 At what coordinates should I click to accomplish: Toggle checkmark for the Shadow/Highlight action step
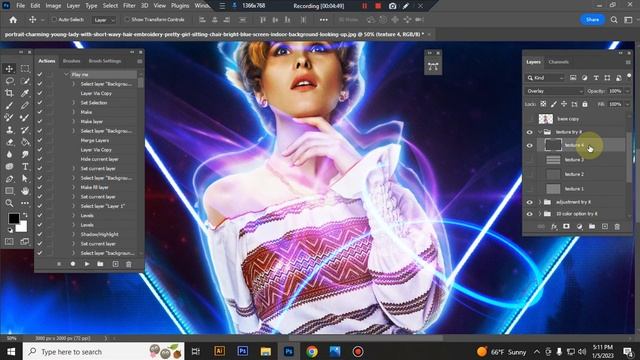40,234
